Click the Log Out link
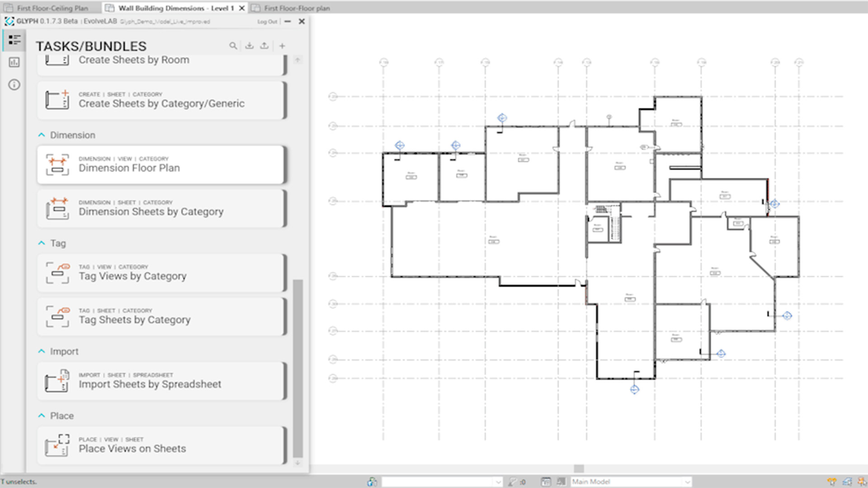The width and height of the screenshot is (868, 488). point(267,22)
